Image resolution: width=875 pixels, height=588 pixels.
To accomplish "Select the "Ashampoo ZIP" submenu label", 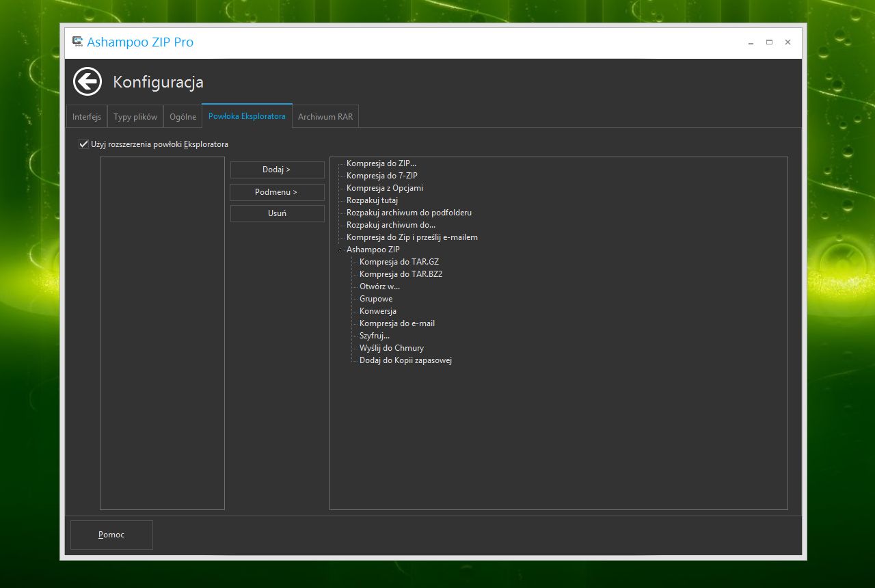I will [x=373, y=250].
